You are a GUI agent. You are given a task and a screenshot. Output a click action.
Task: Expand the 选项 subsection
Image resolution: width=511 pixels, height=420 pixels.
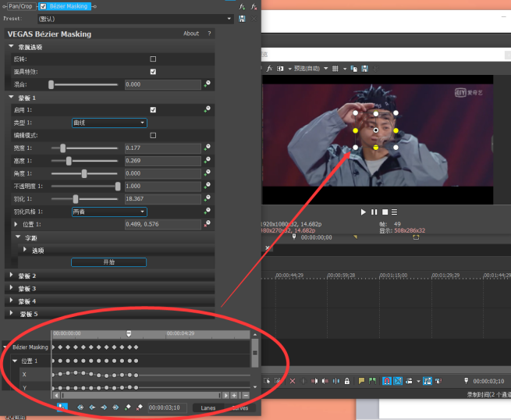click(x=25, y=250)
